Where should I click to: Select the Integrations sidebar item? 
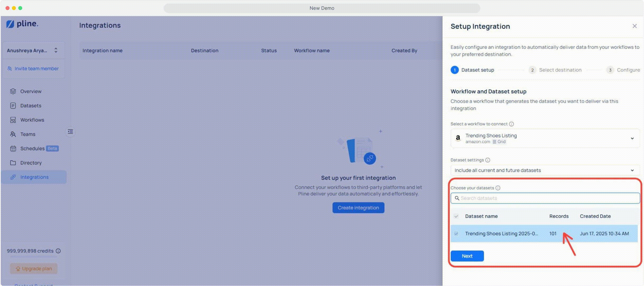34,177
